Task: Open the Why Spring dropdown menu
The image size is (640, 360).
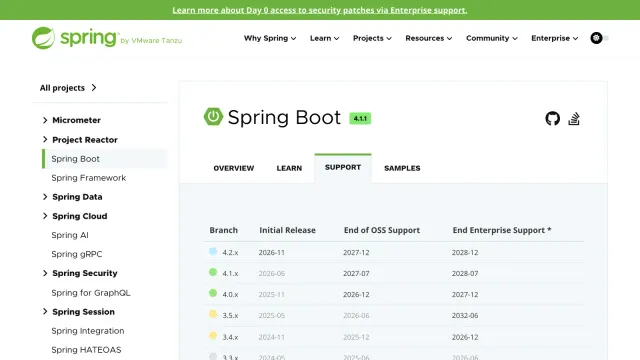Action: (270, 38)
